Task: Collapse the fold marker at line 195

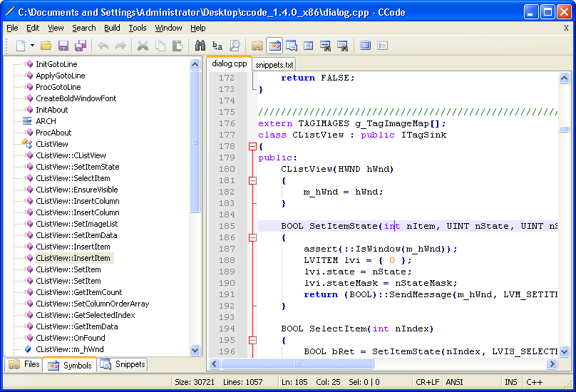Action: [252, 340]
